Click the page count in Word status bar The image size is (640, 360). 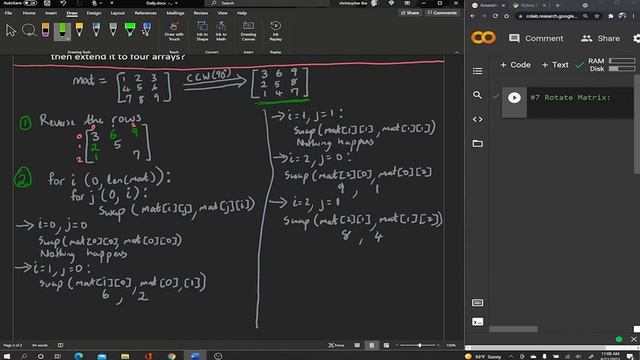tap(13, 345)
